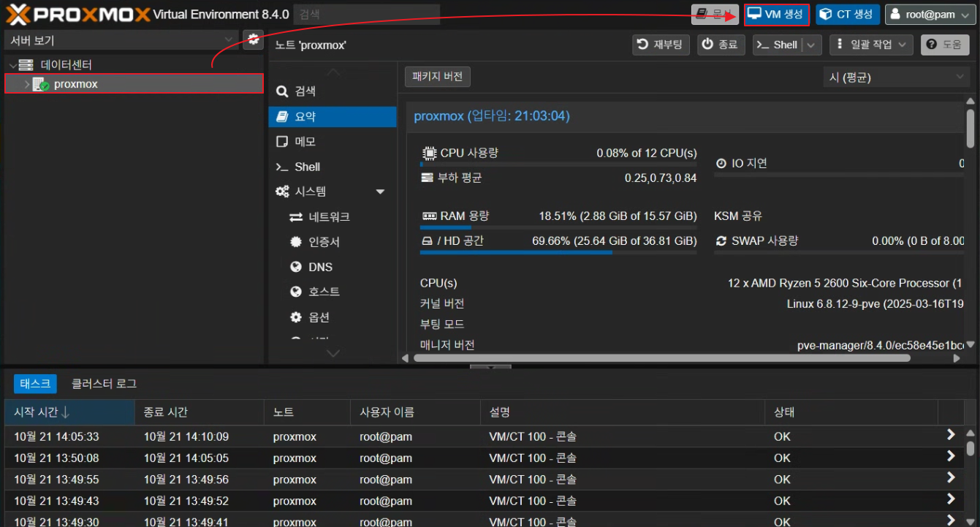Click the 재부팅 reboot button
The image size is (980, 527).
pos(661,45)
